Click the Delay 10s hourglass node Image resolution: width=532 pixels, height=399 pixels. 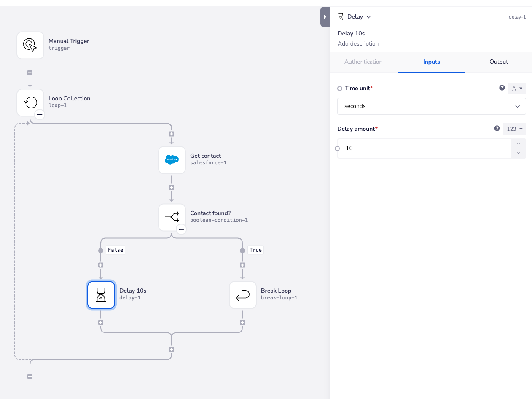click(x=101, y=295)
